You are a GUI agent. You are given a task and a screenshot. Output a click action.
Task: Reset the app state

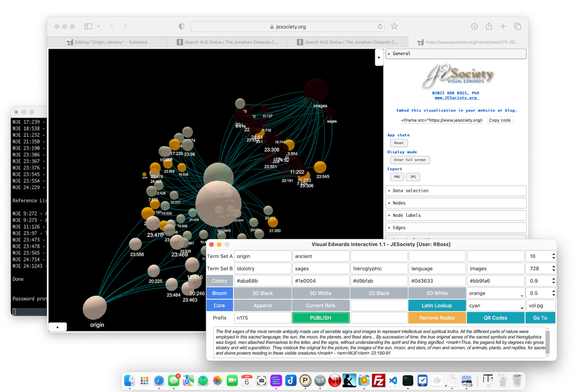click(x=399, y=143)
